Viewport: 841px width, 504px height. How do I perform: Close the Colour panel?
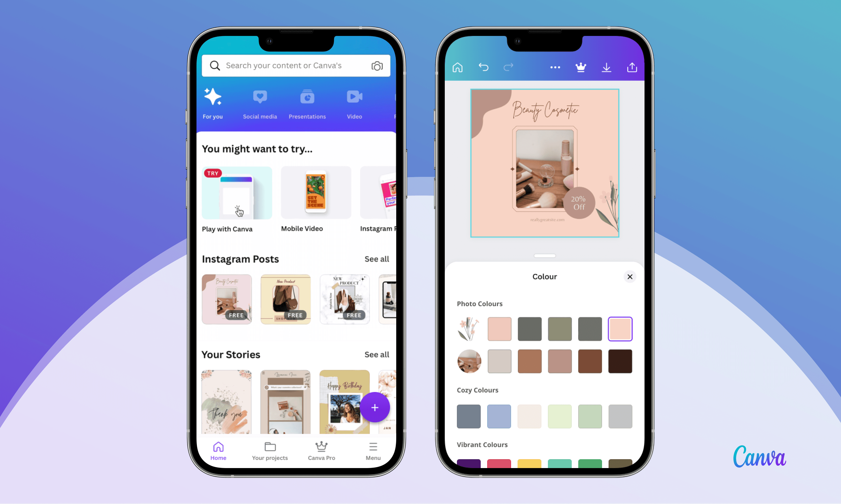point(630,276)
